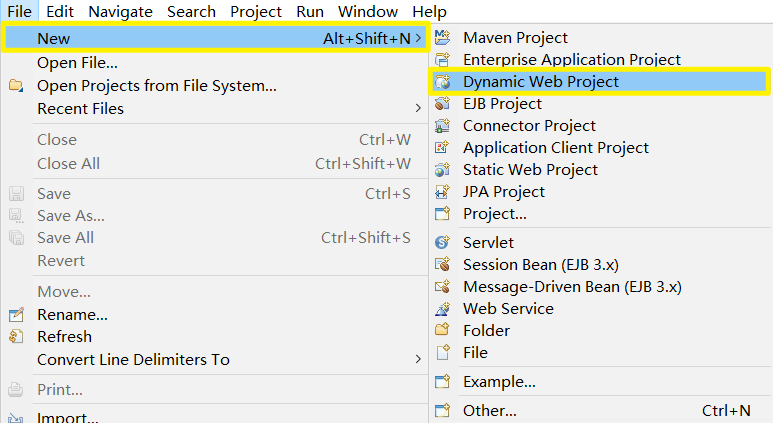The height and width of the screenshot is (423, 773).
Task: Open the Navigate menu
Action: [x=120, y=11]
